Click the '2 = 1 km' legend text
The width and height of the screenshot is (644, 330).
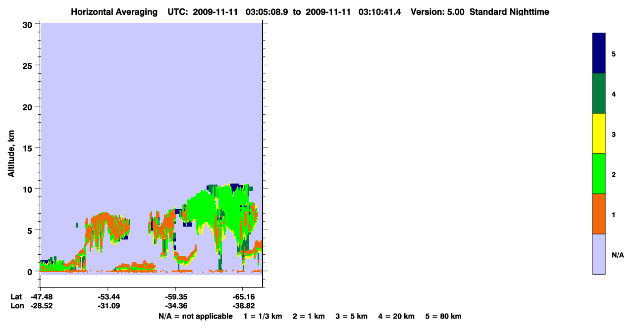309,316
